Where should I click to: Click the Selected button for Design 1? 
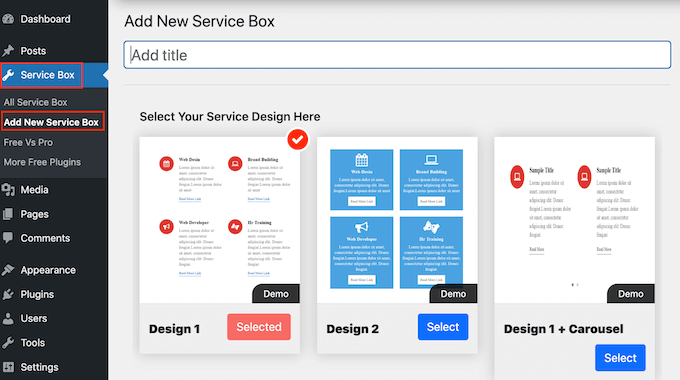click(x=259, y=327)
